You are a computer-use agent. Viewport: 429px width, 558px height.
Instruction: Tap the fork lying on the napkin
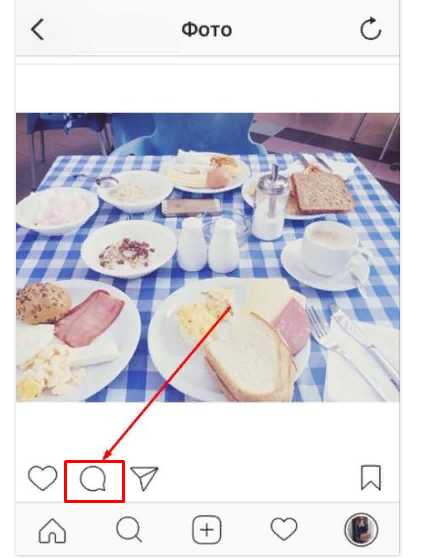318,328
